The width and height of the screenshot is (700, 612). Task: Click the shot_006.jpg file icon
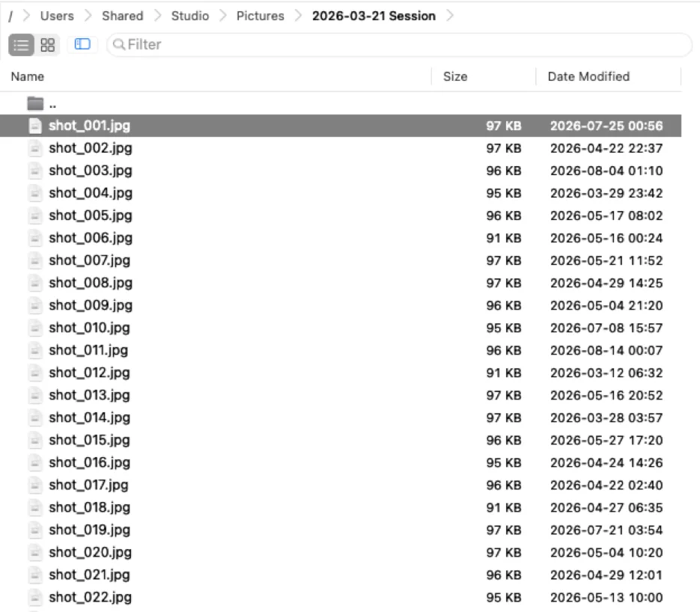coord(35,238)
